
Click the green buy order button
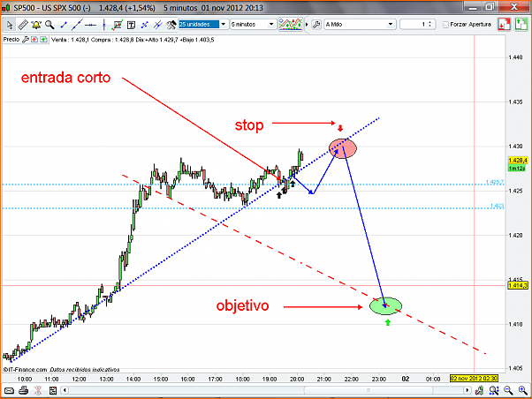[521, 25]
